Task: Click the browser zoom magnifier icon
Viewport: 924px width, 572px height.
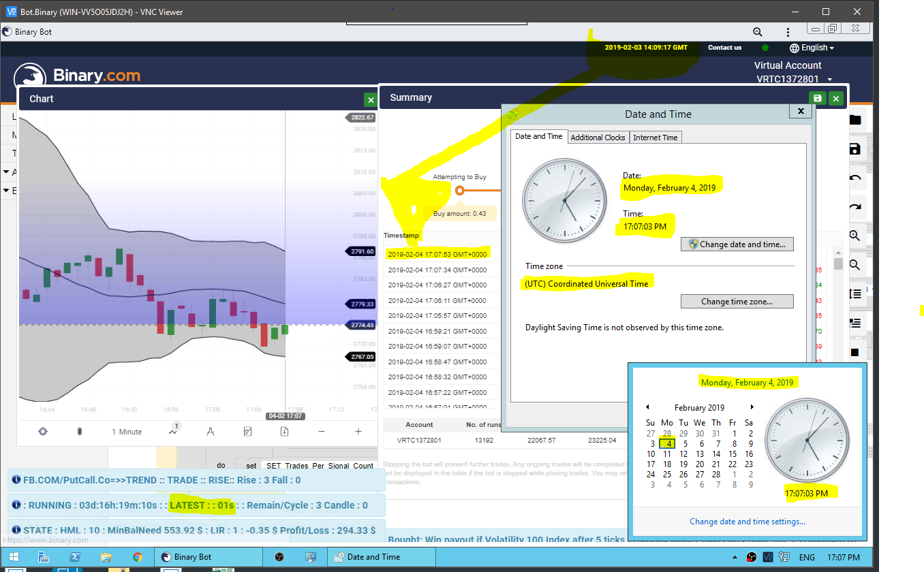Action: point(757,32)
